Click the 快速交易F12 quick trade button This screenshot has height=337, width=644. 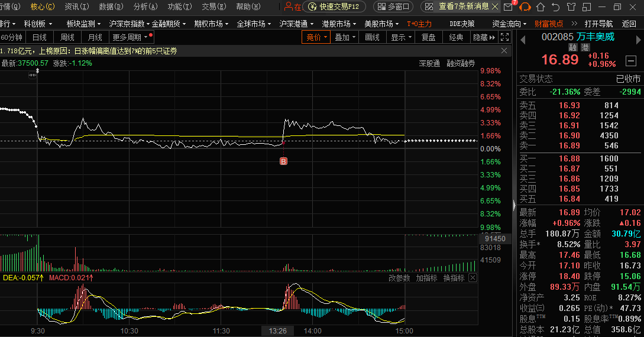pyautogui.click(x=335, y=7)
